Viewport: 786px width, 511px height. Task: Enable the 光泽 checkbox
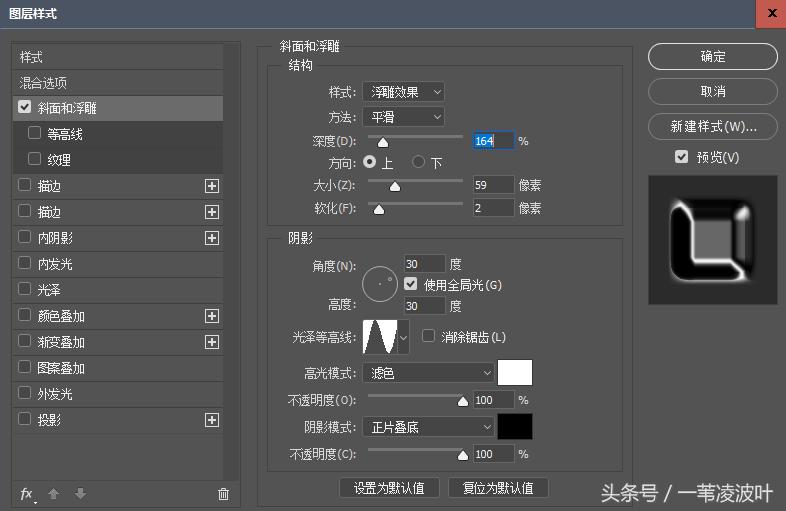pyautogui.click(x=25, y=289)
